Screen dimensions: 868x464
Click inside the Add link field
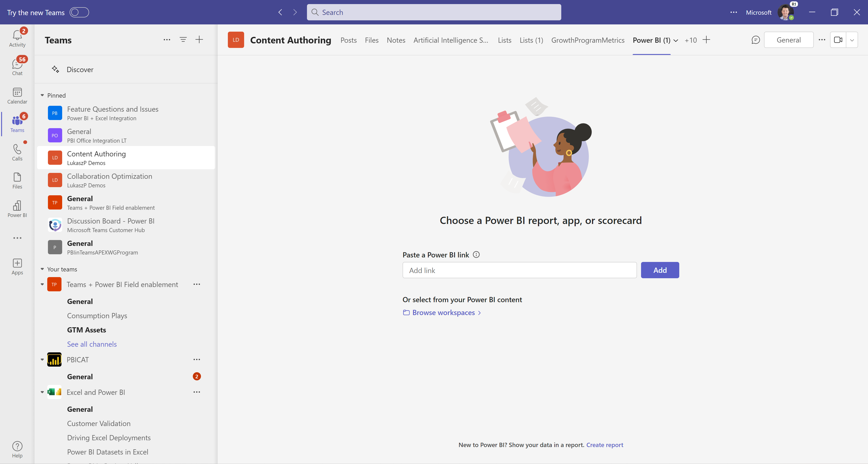point(519,270)
